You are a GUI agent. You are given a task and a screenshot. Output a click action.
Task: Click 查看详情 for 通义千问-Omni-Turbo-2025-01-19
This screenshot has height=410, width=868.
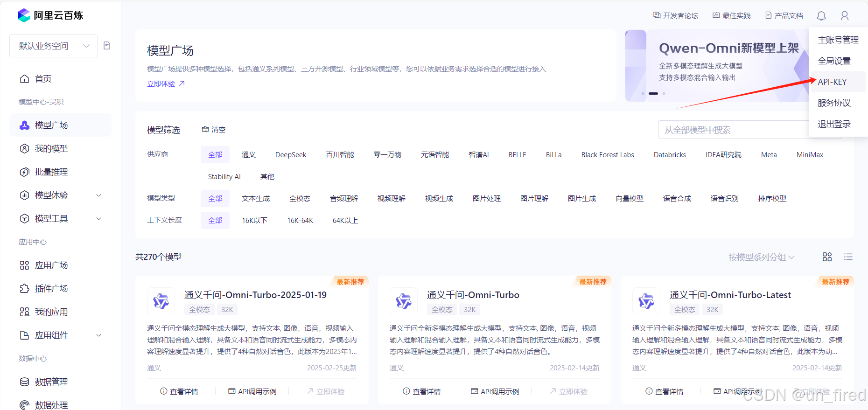point(179,391)
